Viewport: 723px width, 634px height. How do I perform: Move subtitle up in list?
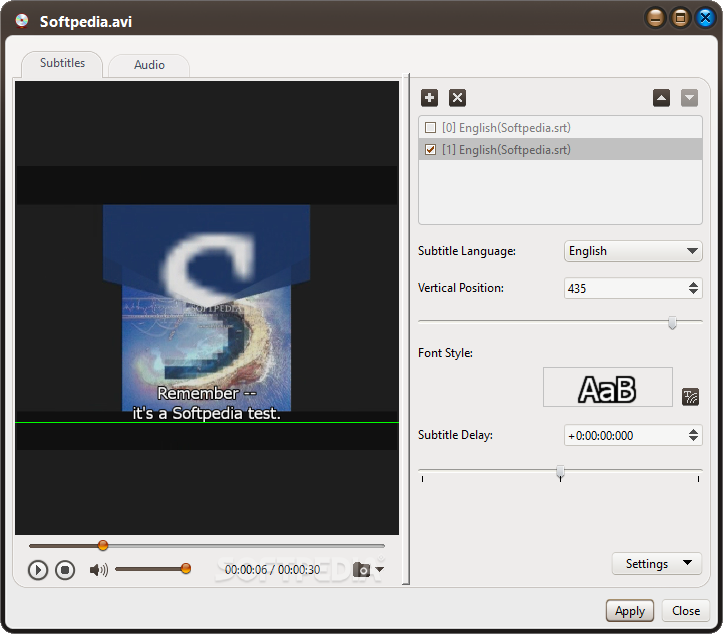point(661,98)
